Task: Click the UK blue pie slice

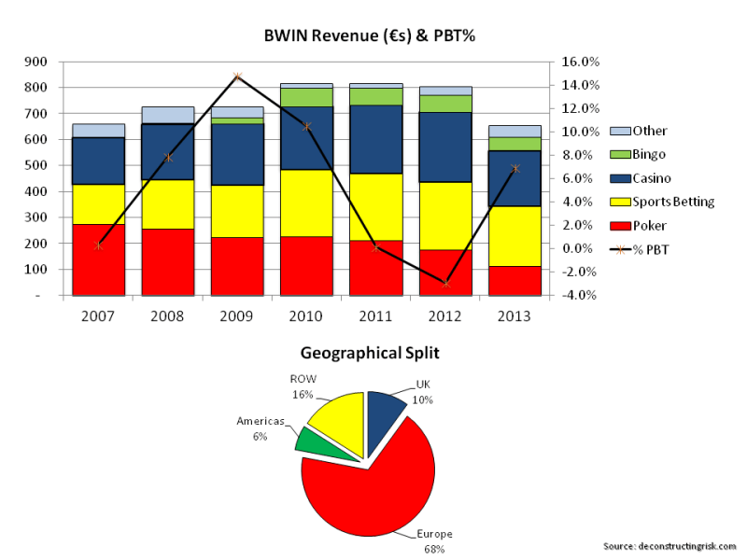Action: (x=385, y=408)
